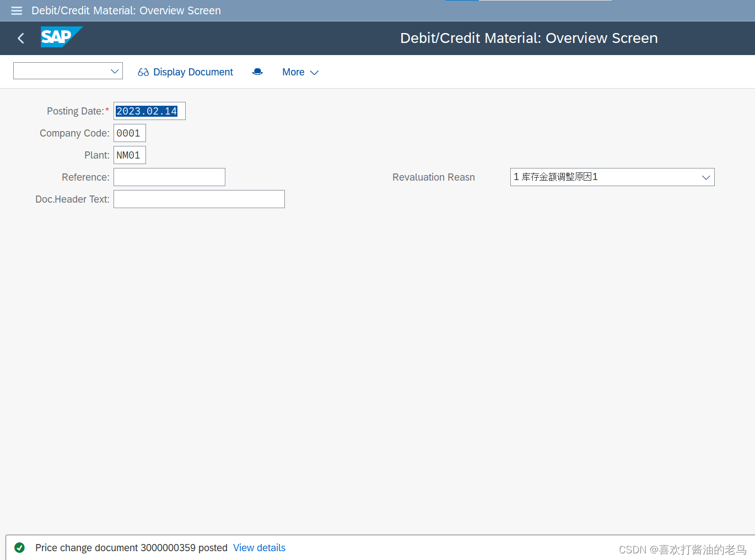755x560 pixels.
Task: Click the dropdown arrow next to More
Action: [314, 72]
